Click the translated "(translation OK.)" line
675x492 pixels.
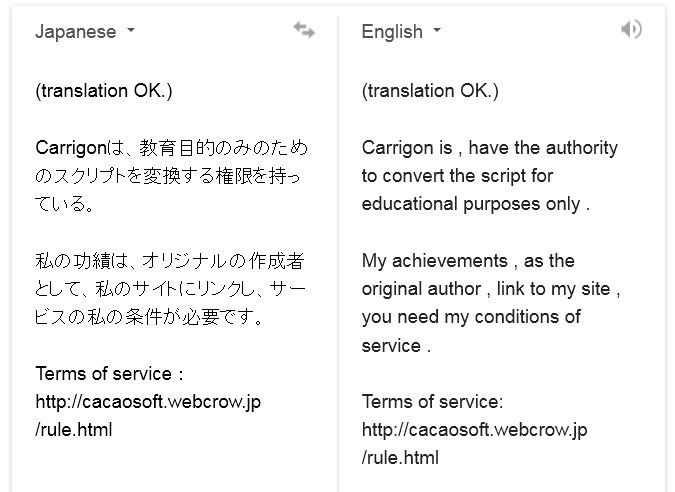pos(430,91)
